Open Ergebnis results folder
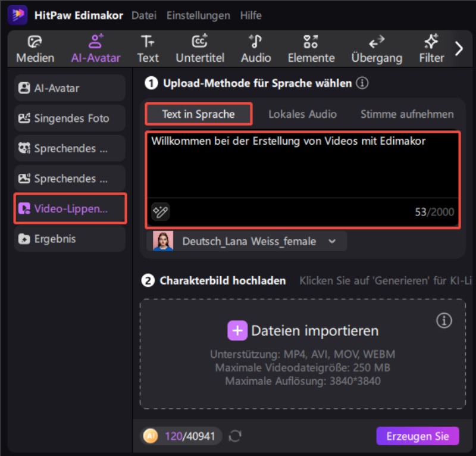 tap(70, 239)
